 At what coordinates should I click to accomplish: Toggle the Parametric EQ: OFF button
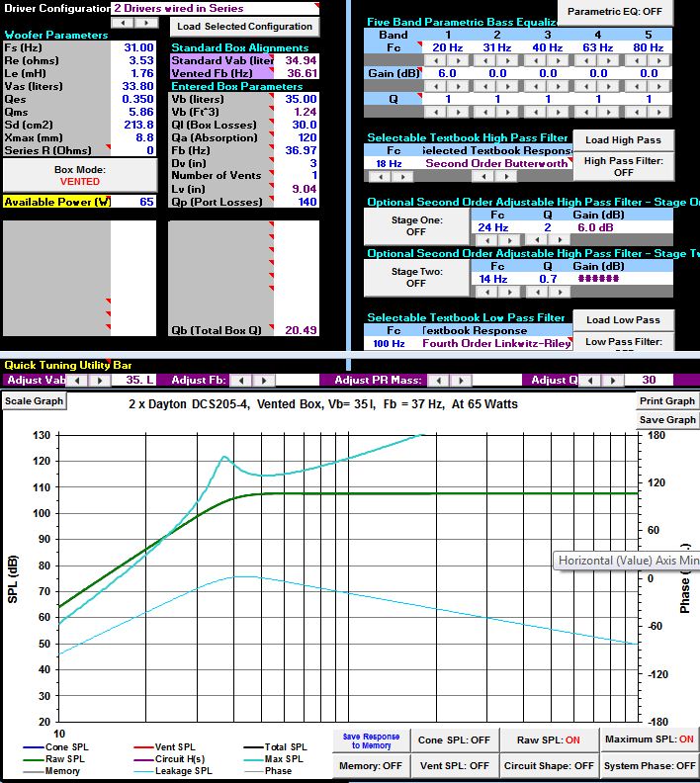point(615,12)
